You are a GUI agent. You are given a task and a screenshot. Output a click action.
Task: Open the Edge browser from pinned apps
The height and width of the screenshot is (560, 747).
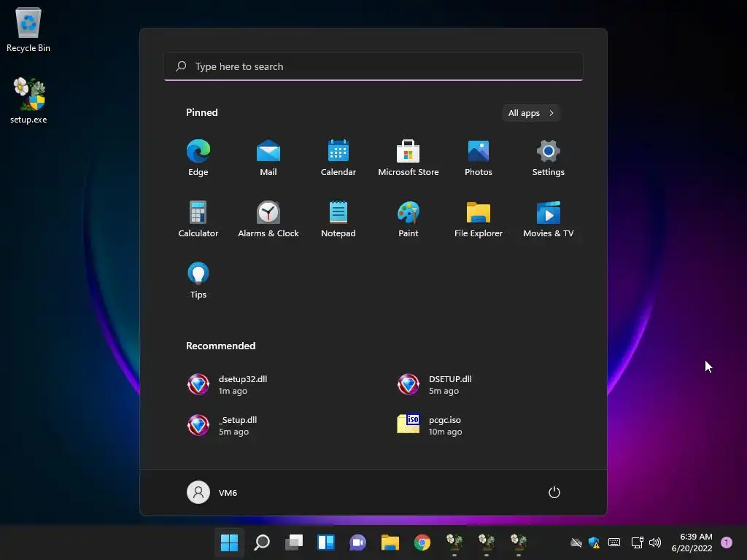[198, 157]
